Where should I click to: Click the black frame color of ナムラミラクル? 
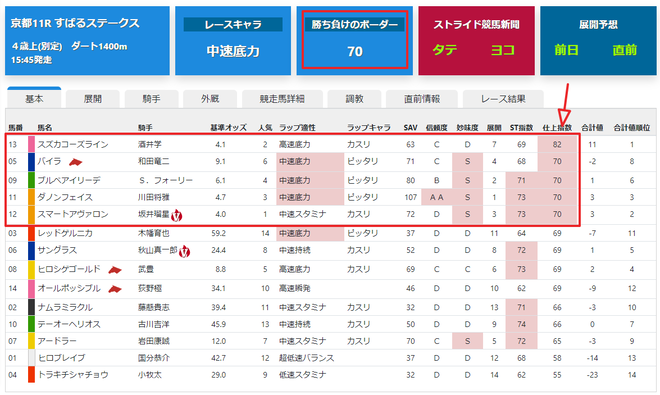click(32, 307)
